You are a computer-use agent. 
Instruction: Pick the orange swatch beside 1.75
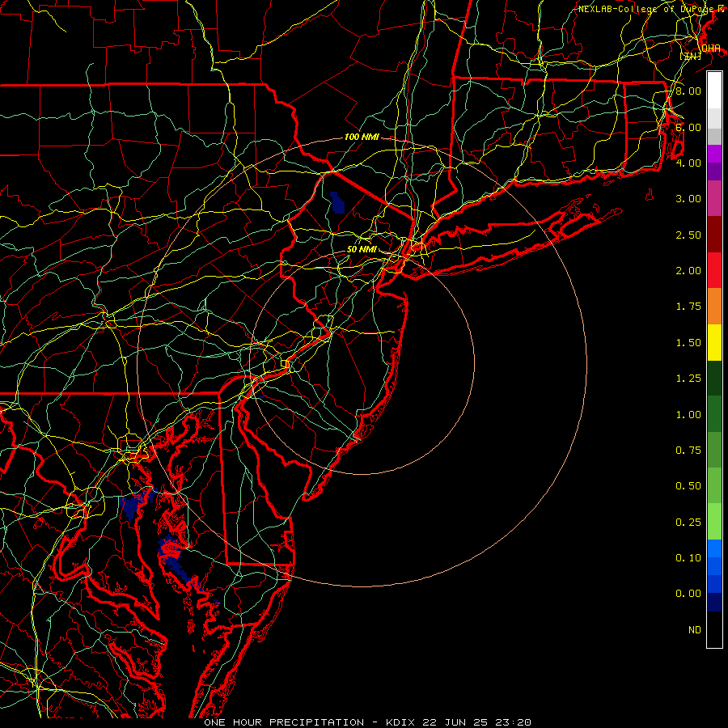(x=714, y=306)
